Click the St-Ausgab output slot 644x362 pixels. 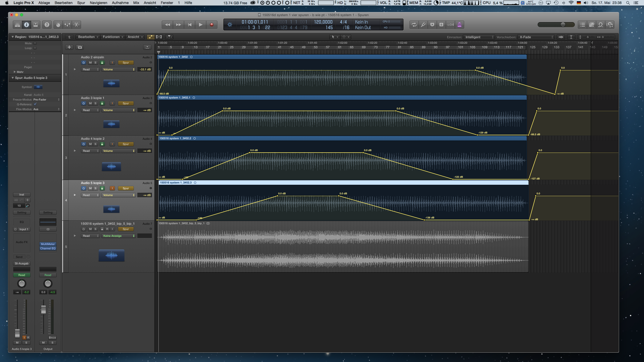click(x=22, y=263)
